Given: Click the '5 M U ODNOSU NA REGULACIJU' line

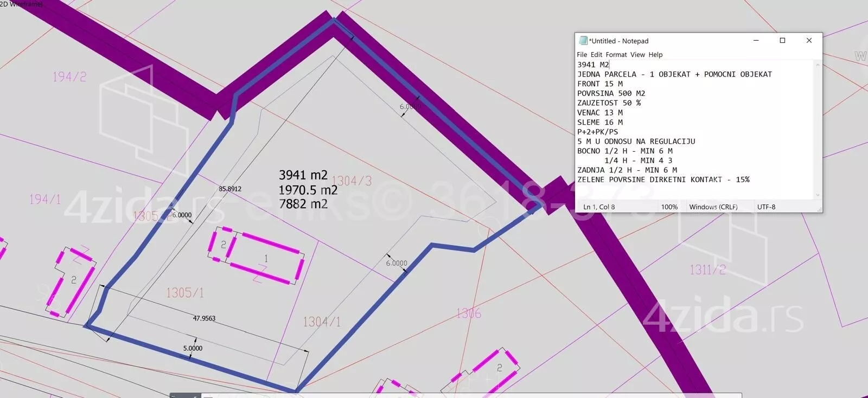Looking at the screenshot, I should (636, 142).
